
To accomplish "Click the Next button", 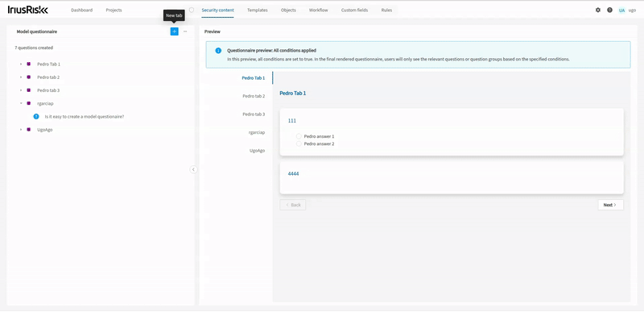I will pyautogui.click(x=610, y=205).
